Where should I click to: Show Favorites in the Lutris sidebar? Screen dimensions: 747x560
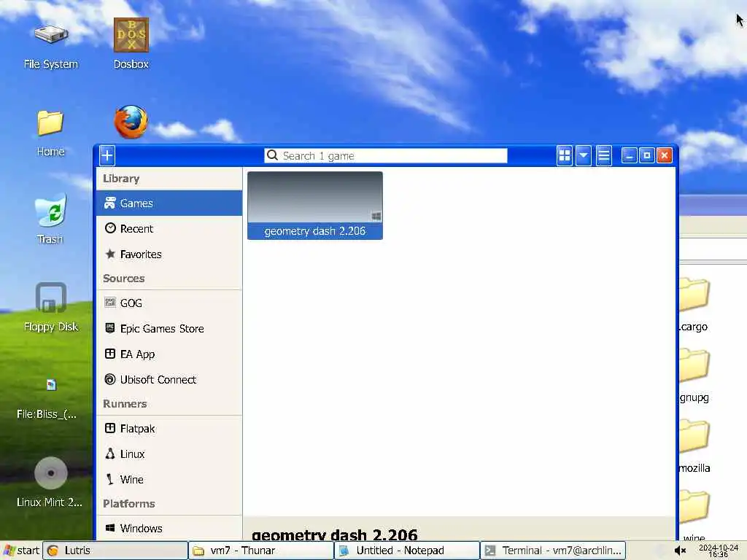pos(169,254)
